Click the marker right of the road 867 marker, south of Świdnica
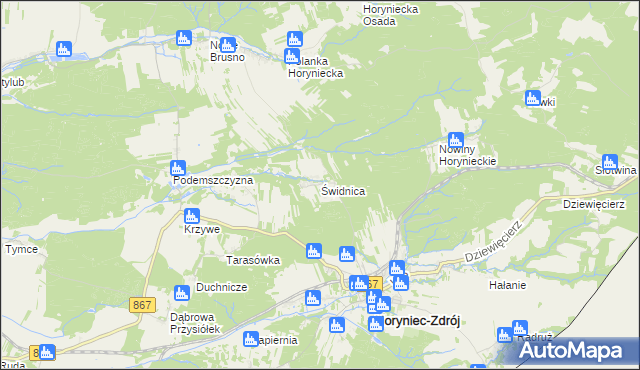The image size is (640, 370). pyautogui.click(x=347, y=254)
